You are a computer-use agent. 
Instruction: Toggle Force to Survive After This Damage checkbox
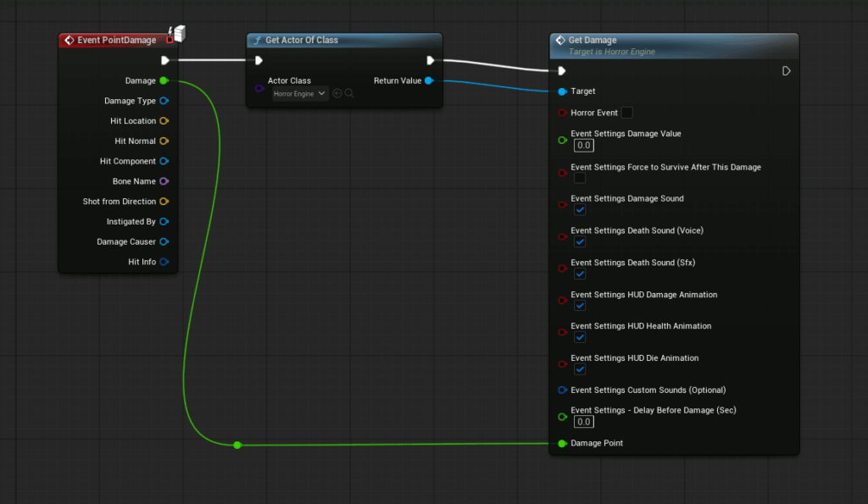[x=580, y=178]
